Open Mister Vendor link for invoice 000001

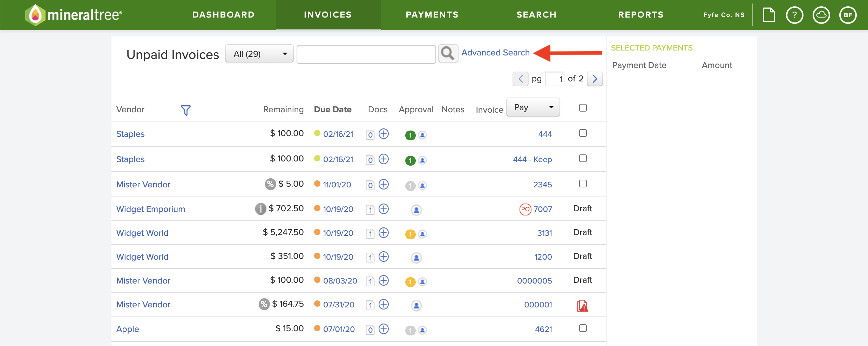(x=143, y=305)
